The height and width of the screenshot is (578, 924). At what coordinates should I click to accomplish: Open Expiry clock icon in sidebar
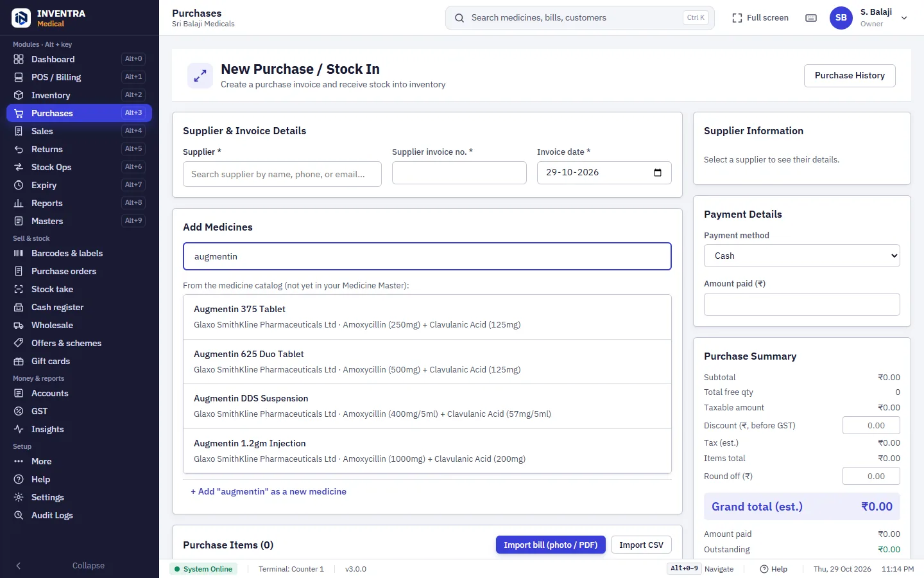[x=19, y=185]
